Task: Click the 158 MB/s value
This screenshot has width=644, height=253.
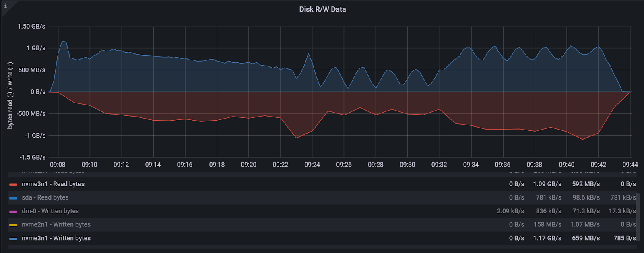Action: (547, 224)
